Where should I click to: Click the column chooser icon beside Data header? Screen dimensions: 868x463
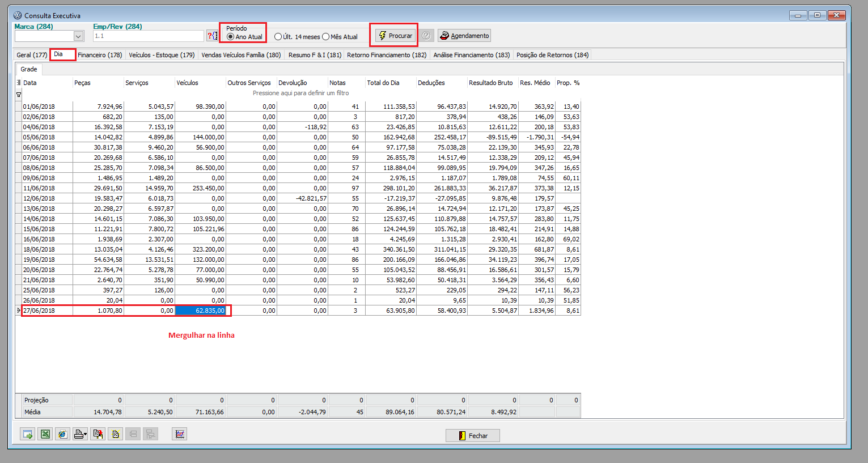pyautogui.click(x=19, y=83)
